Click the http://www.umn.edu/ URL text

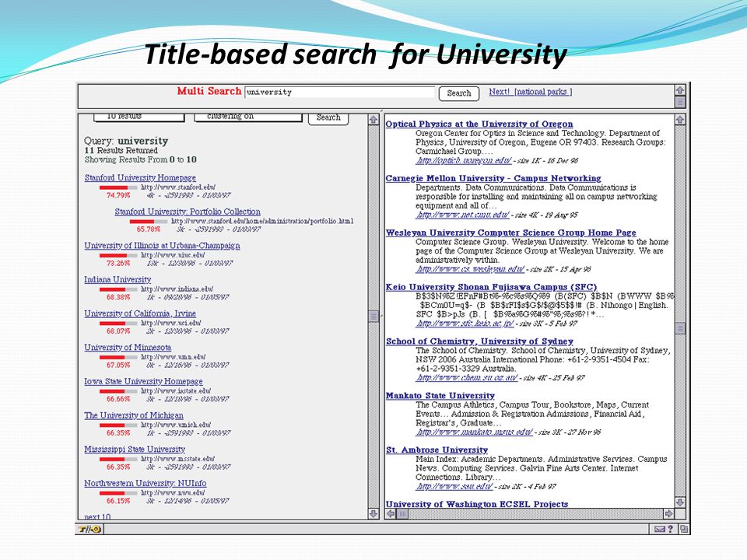coord(173,357)
